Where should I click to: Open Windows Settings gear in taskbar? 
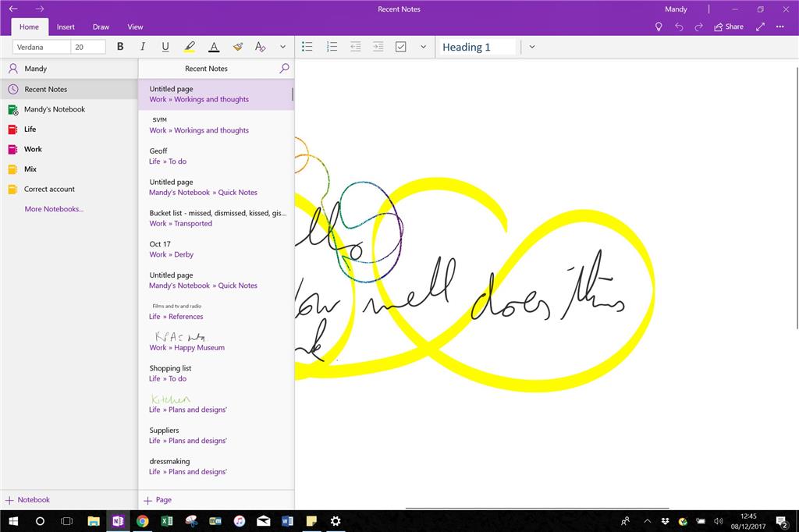pos(336,521)
